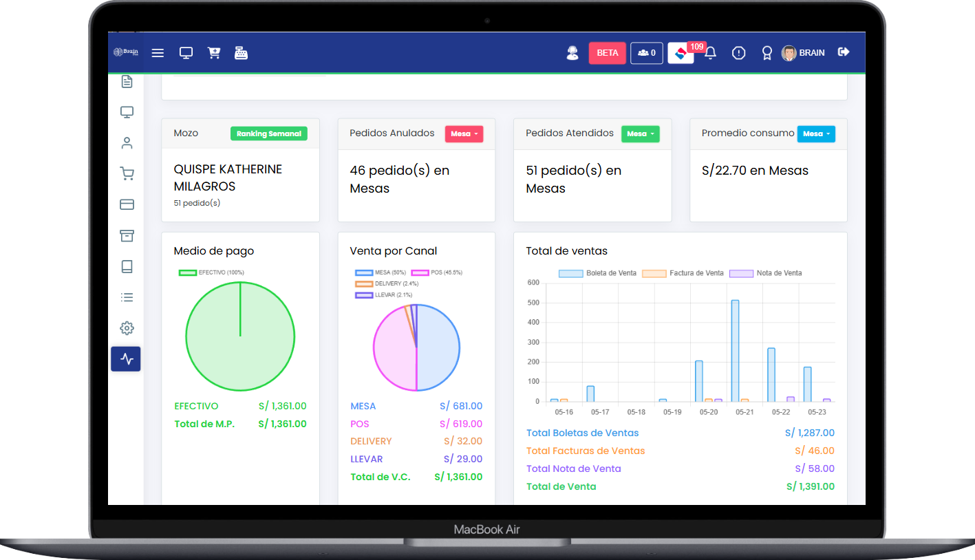Viewport: 975px width, 560px height.
Task: Open the settings gear in sidebar
Action: [127, 328]
